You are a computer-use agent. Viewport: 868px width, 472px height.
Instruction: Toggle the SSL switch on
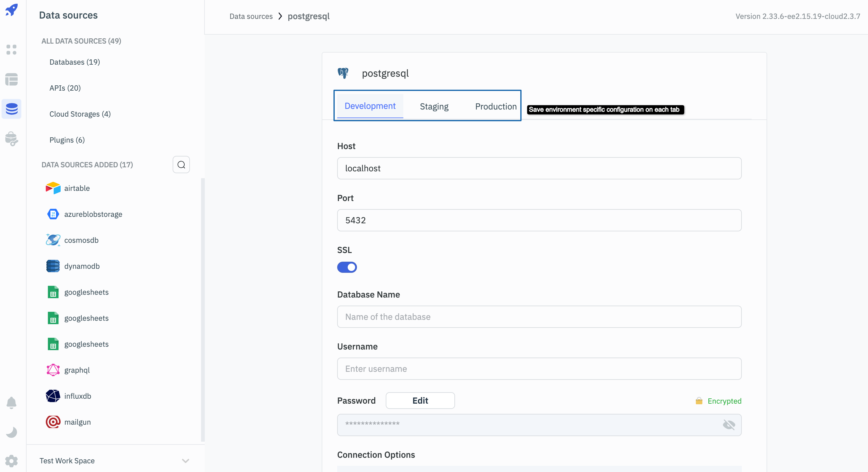click(x=347, y=267)
